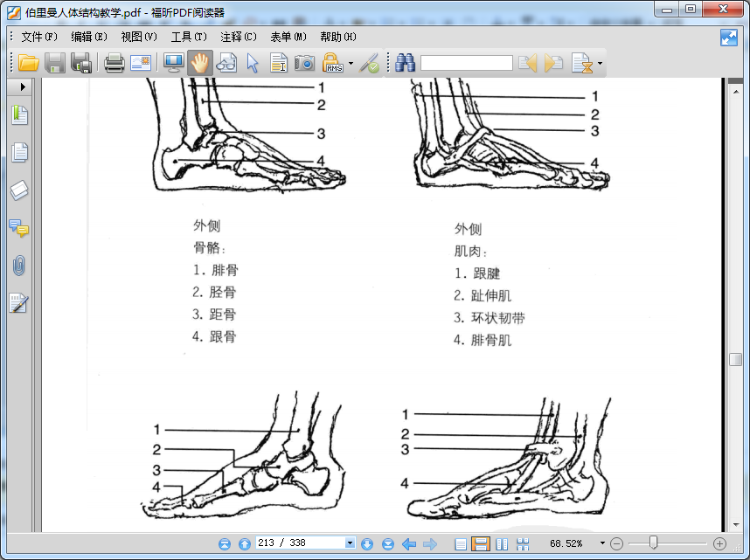Click the scrollbar up arrow

pyautogui.click(x=736, y=91)
